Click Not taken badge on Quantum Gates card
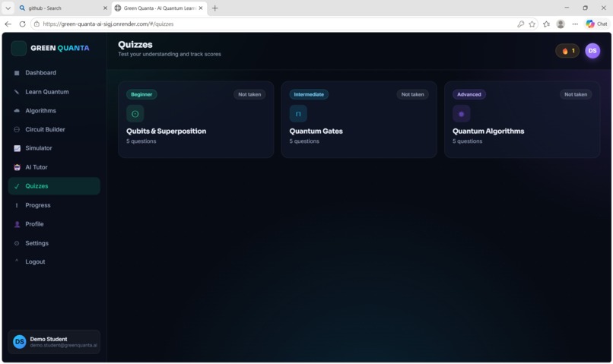Viewport: 613px width, 364px height. point(412,94)
